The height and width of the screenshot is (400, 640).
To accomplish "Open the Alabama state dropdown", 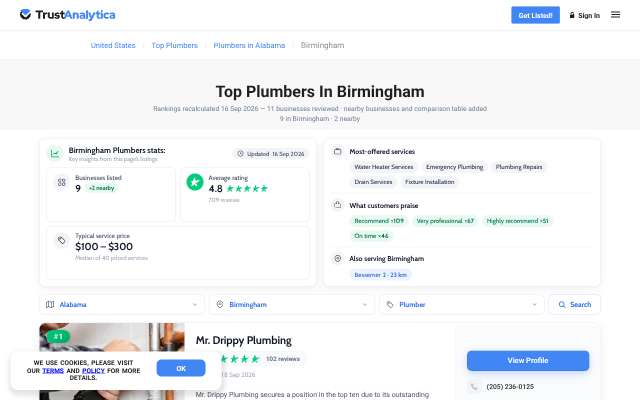I will click(122, 304).
